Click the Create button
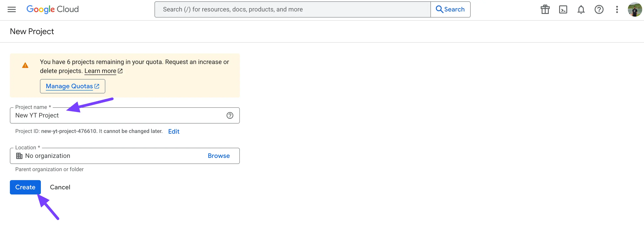The image size is (644, 234). [25, 187]
